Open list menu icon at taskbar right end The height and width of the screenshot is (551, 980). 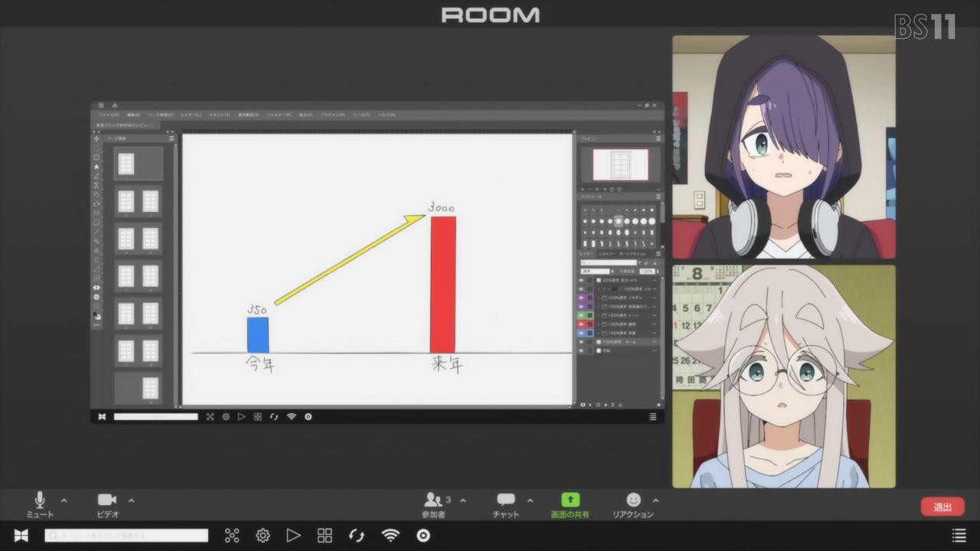tap(959, 536)
